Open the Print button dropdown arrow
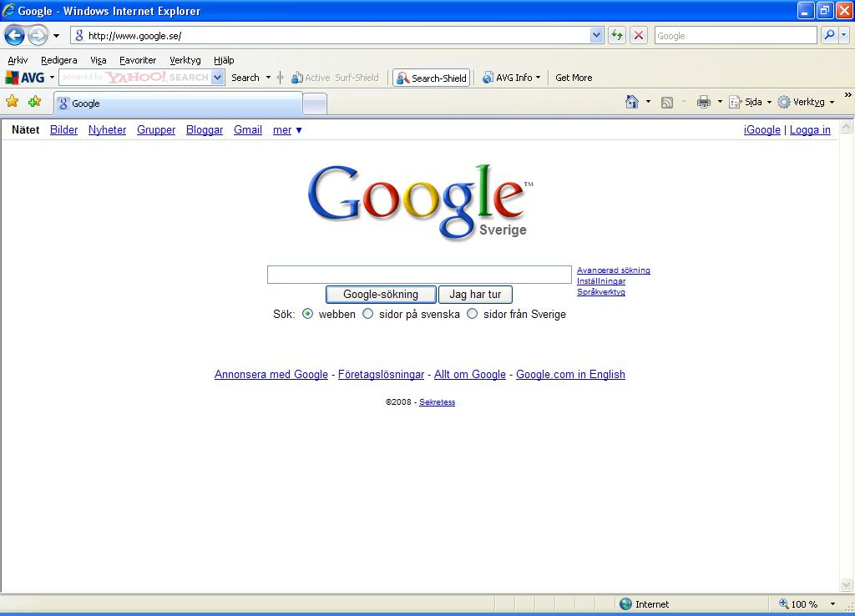Viewport: 855px width, 616px height. tap(720, 102)
